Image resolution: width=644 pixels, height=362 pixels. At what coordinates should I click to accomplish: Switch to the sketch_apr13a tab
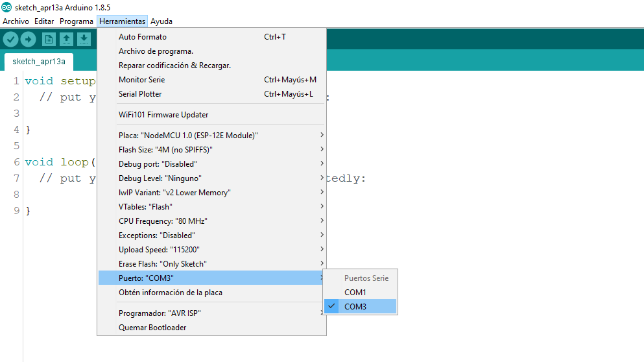point(39,62)
